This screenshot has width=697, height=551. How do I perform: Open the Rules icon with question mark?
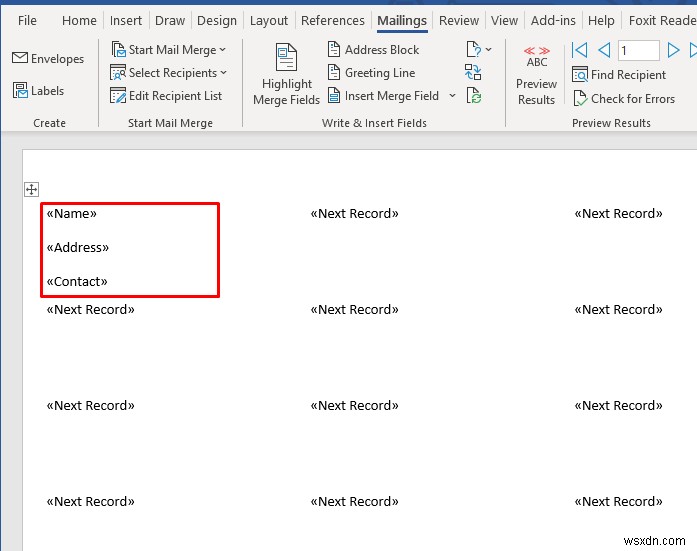coord(473,49)
